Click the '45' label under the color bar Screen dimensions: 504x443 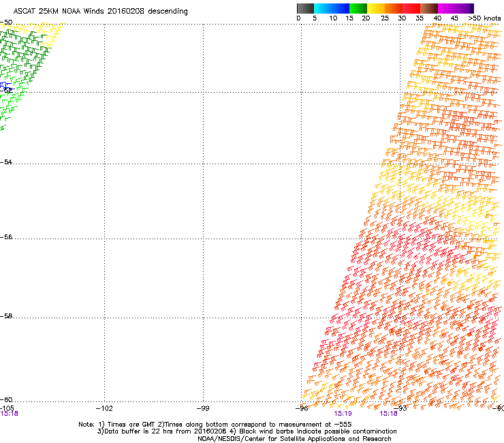click(454, 18)
